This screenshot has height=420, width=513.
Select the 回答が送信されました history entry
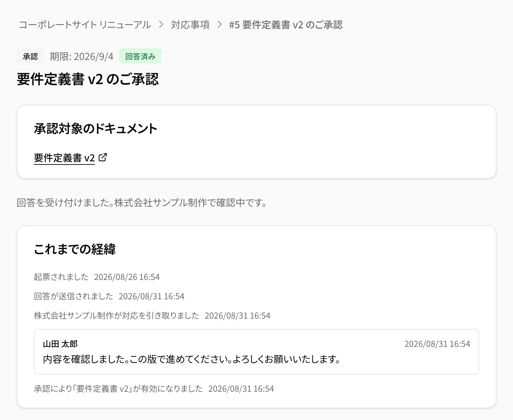tap(109, 296)
